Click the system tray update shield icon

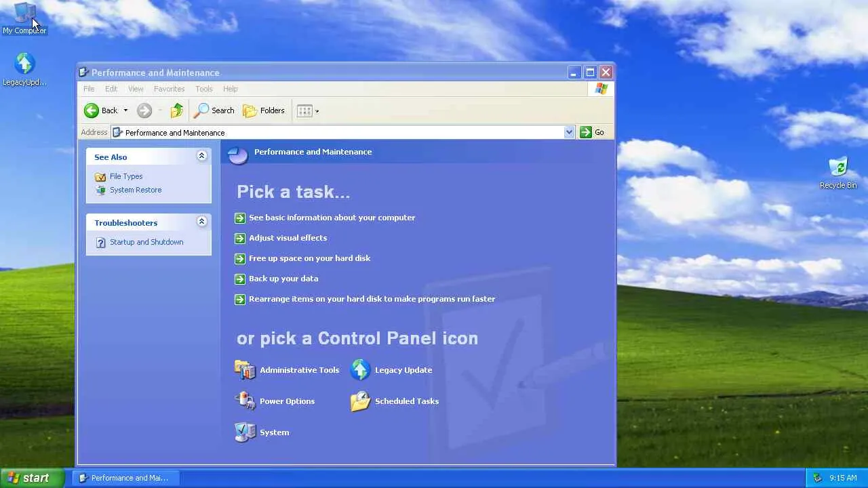[817, 478]
